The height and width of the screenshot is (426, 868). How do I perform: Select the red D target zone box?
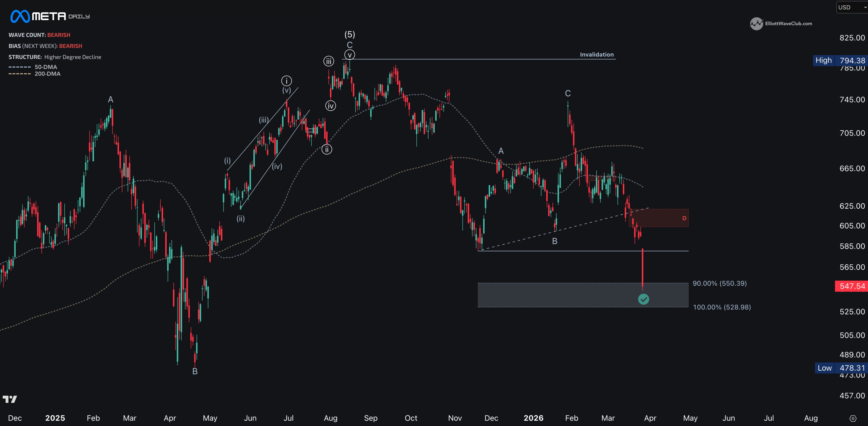pyautogui.click(x=659, y=218)
